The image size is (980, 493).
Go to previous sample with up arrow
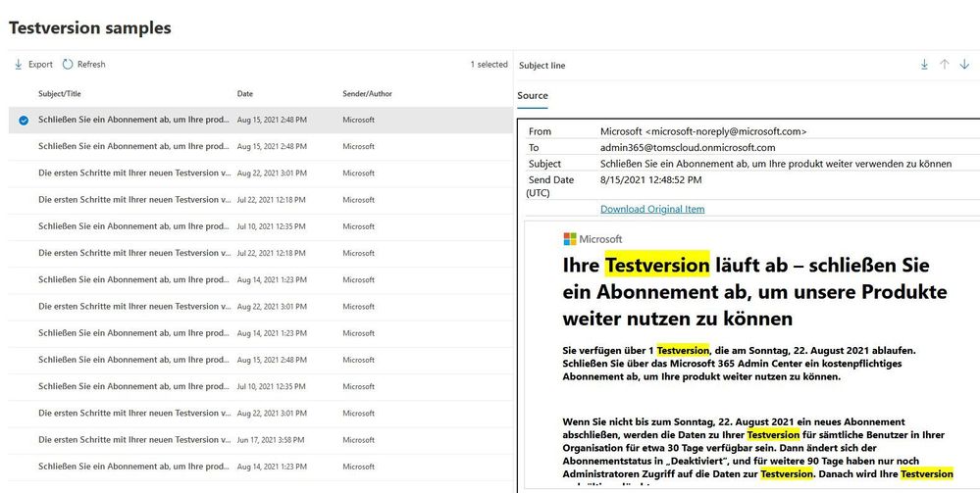[945, 65]
